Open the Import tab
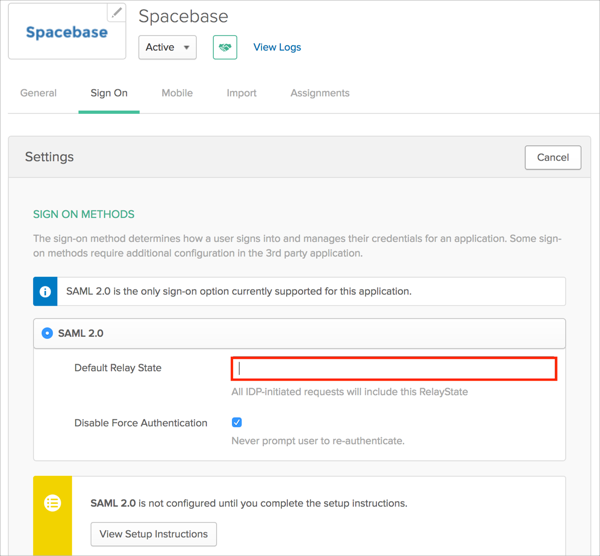The width and height of the screenshot is (600, 556). pos(241,93)
